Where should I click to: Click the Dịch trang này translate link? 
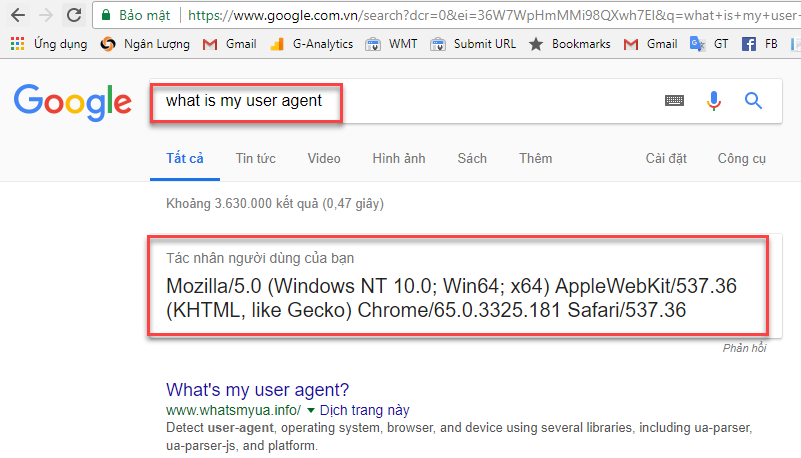click(365, 411)
